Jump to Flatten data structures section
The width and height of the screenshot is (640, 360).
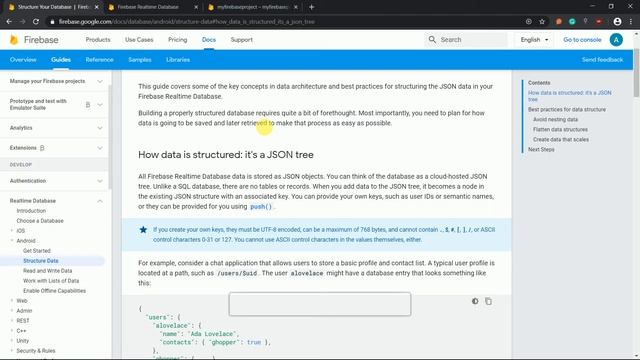[560, 129]
